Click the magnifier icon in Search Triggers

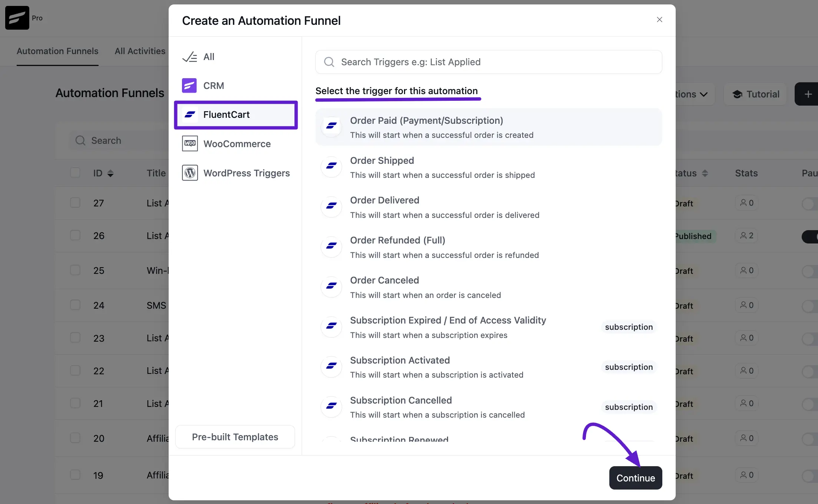329,62
